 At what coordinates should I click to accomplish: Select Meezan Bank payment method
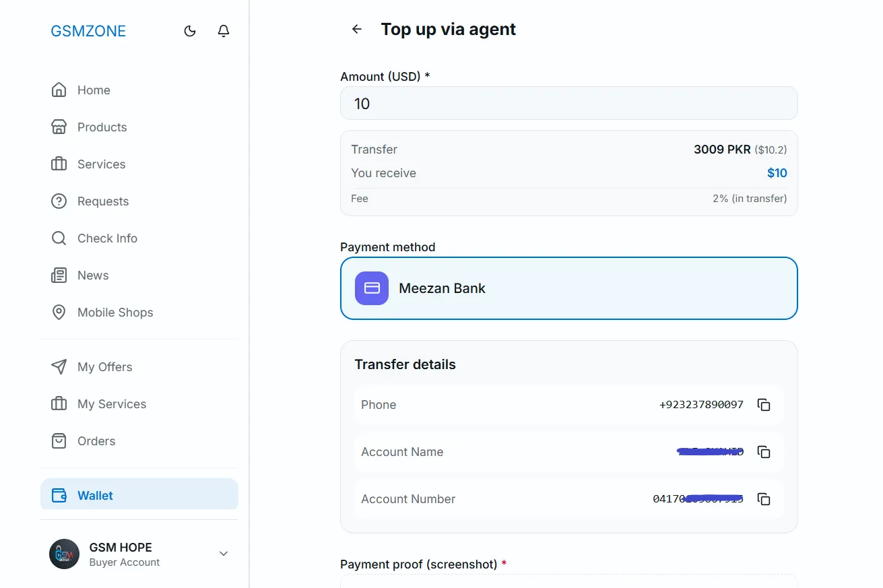pos(568,288)
